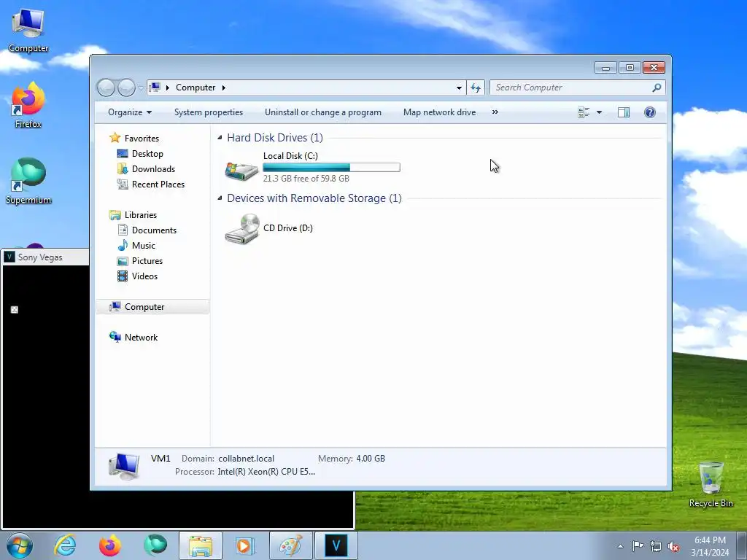Select Computer in the navigation pane
Image resolution: width=747 pixels, height=560 pixels.
pos(152,307)
